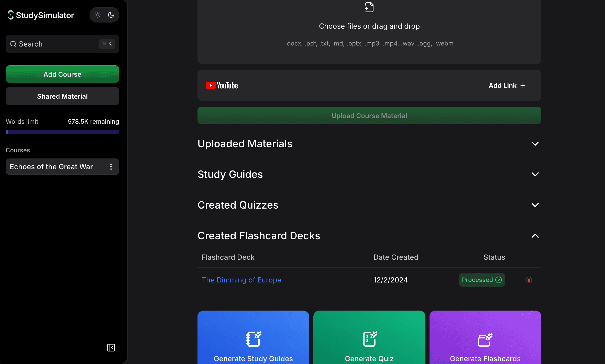Switch to light mode sun icon
Screen dimensions: 605x364
pos(98,15)
